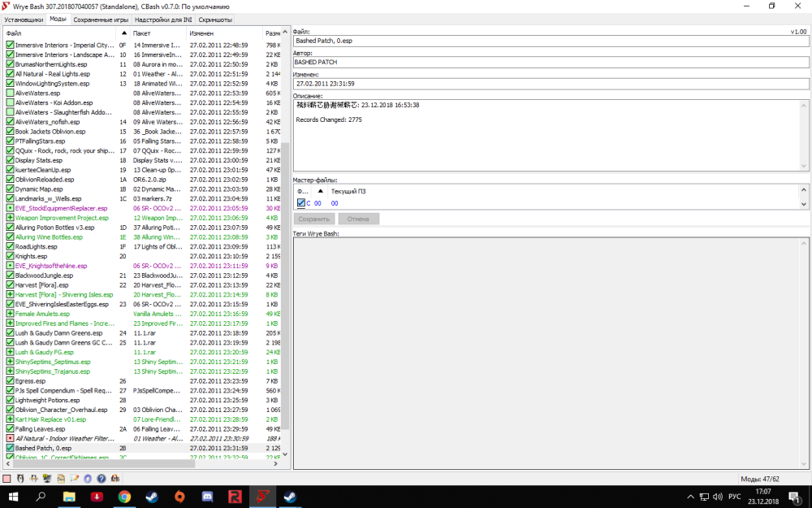This screenshot has width=812, height=508.
Task: Click the orange Oblivion logo launcher icon
Action: [x=33, y=479]
